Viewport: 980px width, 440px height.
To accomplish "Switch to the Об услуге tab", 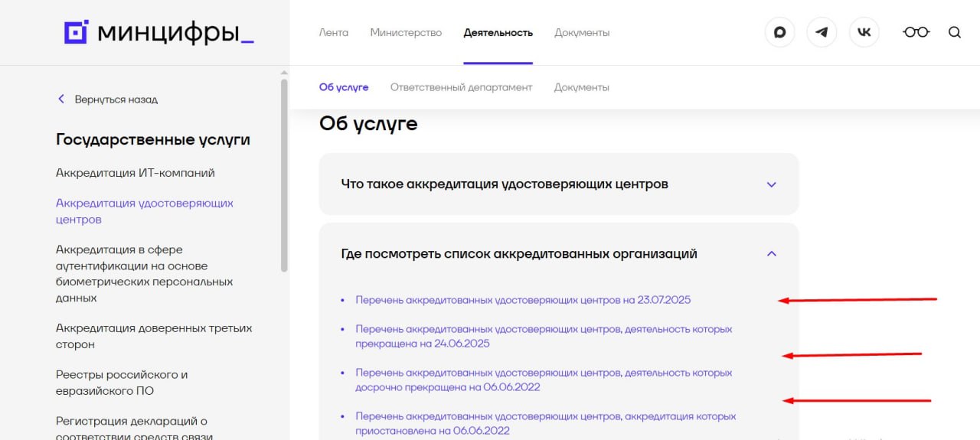I will 344,87.
